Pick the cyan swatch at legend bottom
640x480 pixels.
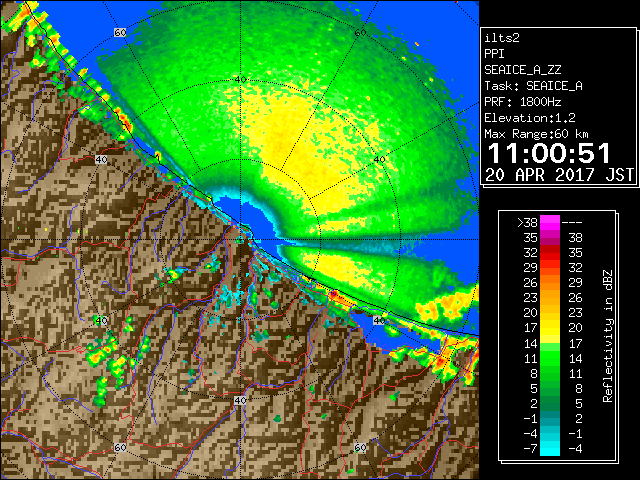(550, 448)
